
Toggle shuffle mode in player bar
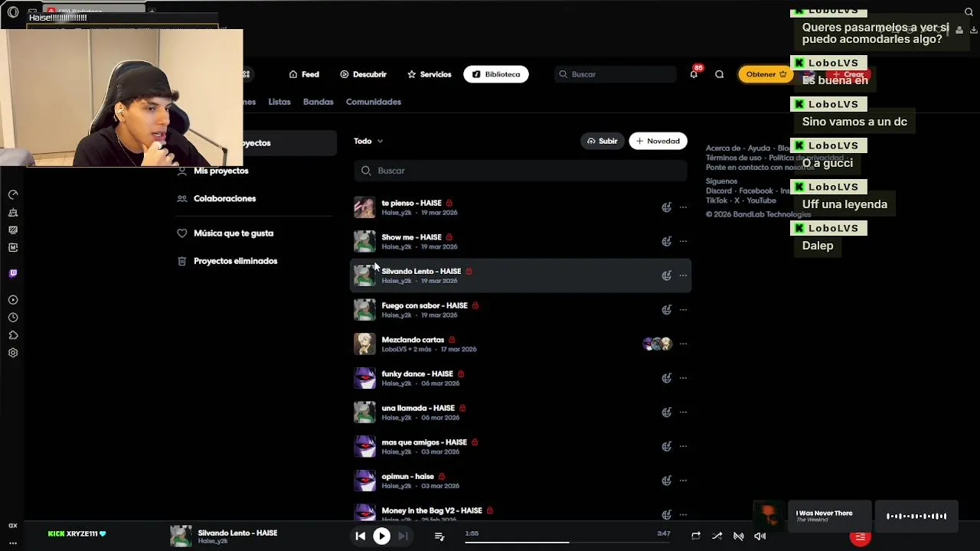(x=717, y=536)
